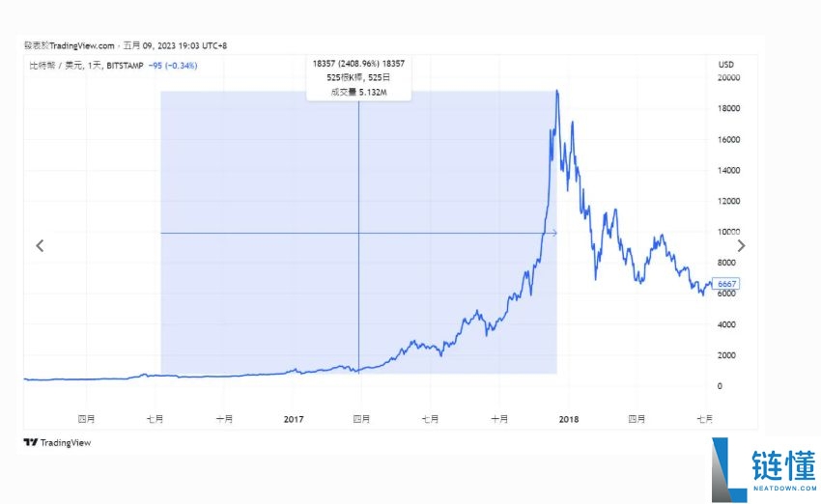
Task: Click the 0 level on the price scale
Action: tap(720, 386)
